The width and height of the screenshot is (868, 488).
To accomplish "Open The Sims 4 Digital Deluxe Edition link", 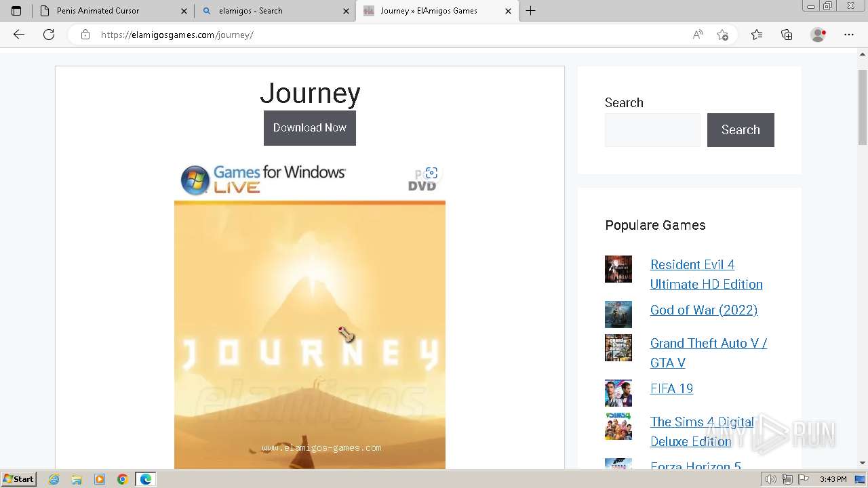I will coord(703,432).
